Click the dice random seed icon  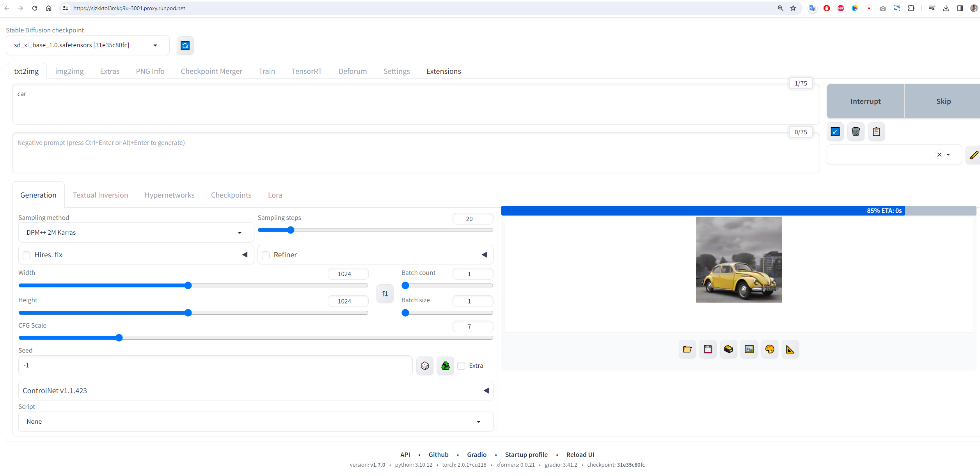tap(424, 366)
